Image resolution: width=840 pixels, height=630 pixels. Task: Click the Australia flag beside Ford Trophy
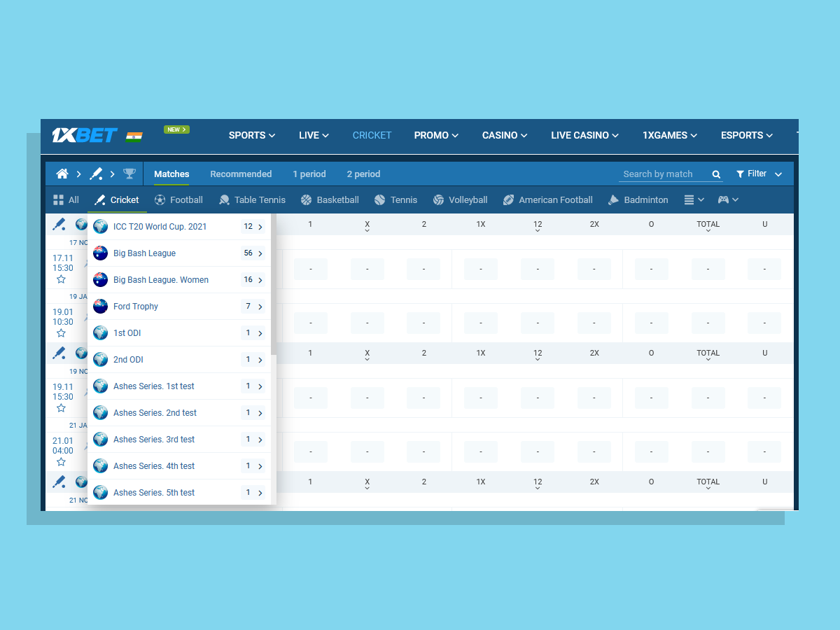point(101,307)
